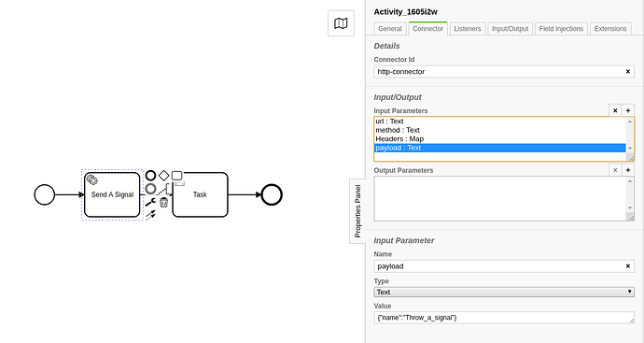Click the input parameters list scrollbar down arrow
Viewport: 644px width, 343px height.
[630, 148]
